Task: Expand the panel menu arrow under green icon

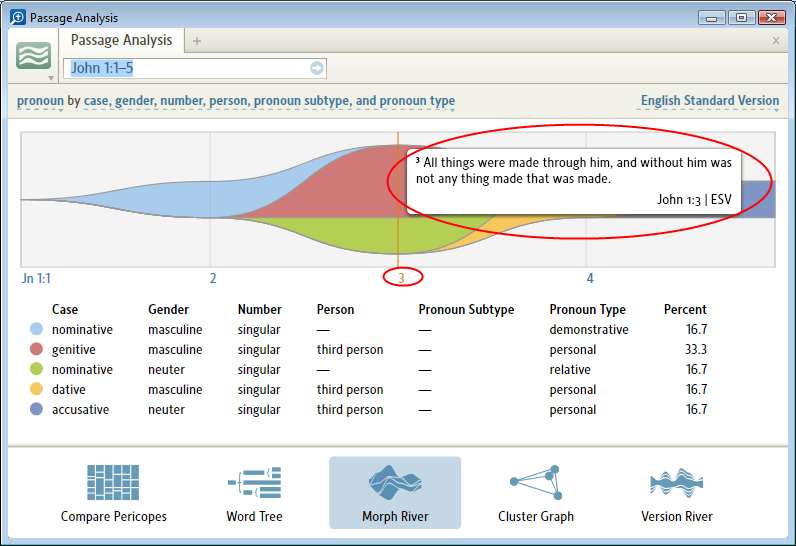Action: coord(51,78)
